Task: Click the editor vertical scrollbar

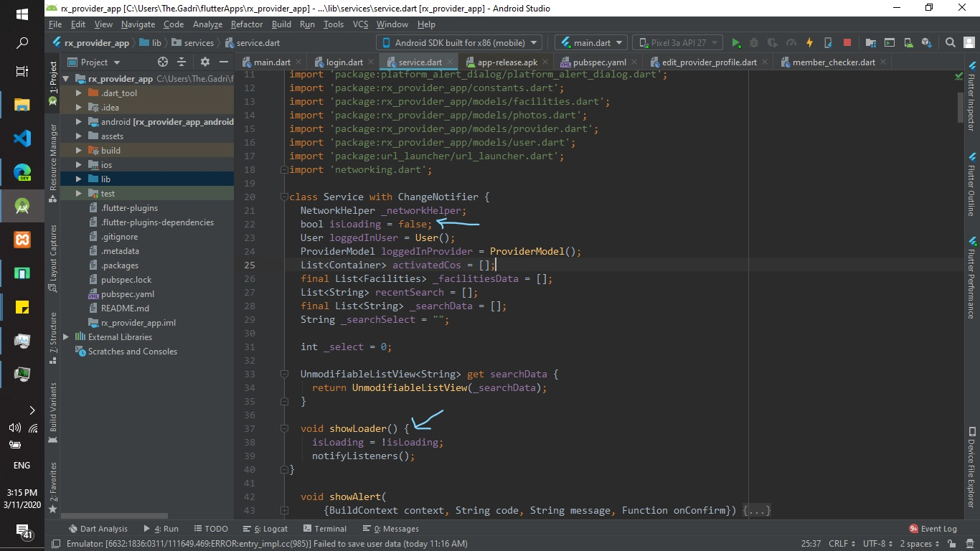Action: coord(960,108)
